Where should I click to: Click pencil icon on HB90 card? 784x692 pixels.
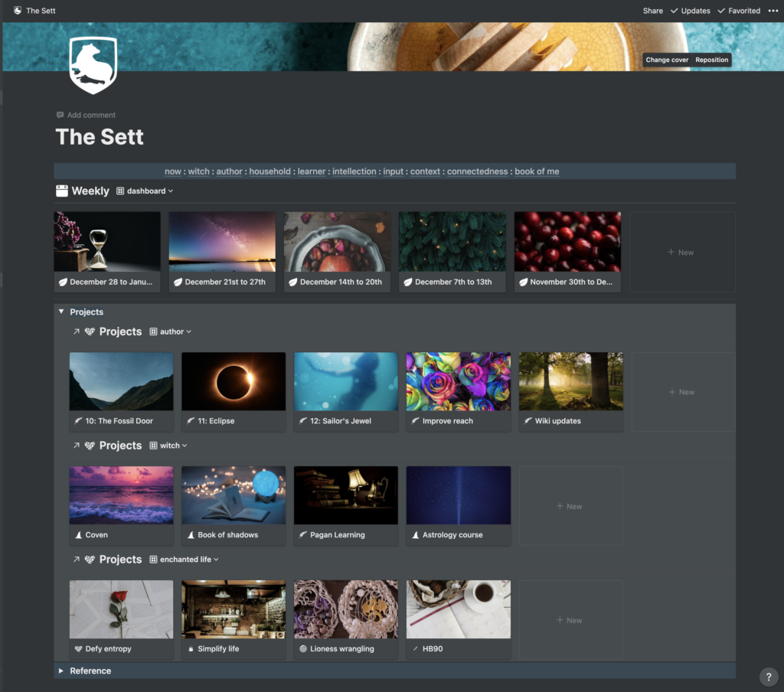coord(416,649)
